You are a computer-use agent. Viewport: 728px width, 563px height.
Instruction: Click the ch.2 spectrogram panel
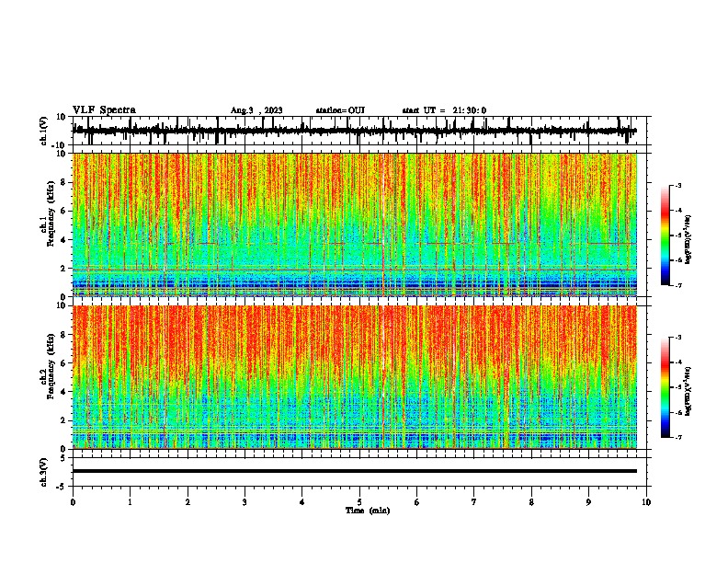click(355, 377)
